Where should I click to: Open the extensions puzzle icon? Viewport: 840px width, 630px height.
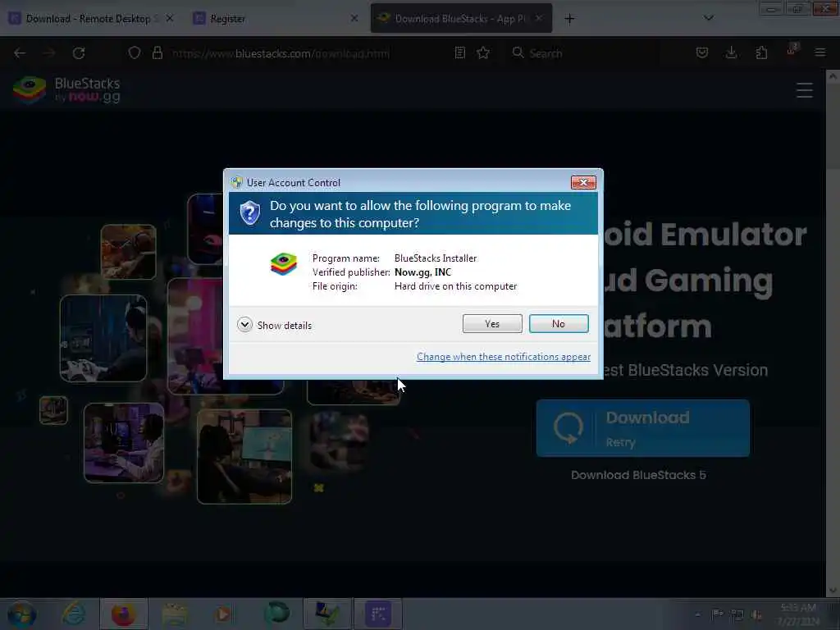pos(761,53)
